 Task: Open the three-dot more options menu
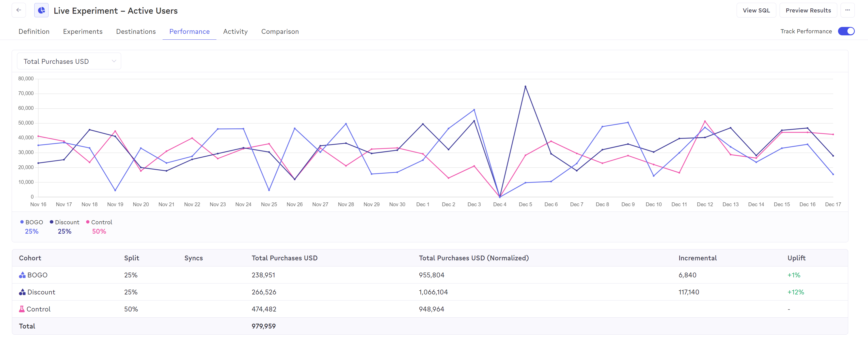tap(847, 10)
